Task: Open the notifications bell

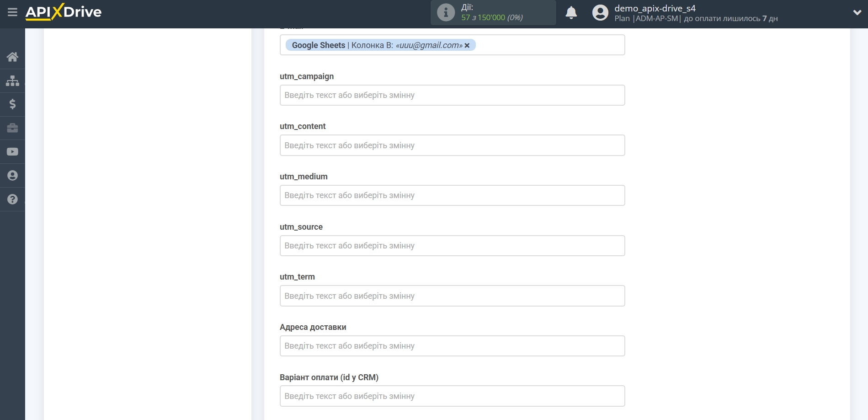Action: point(571,12)
